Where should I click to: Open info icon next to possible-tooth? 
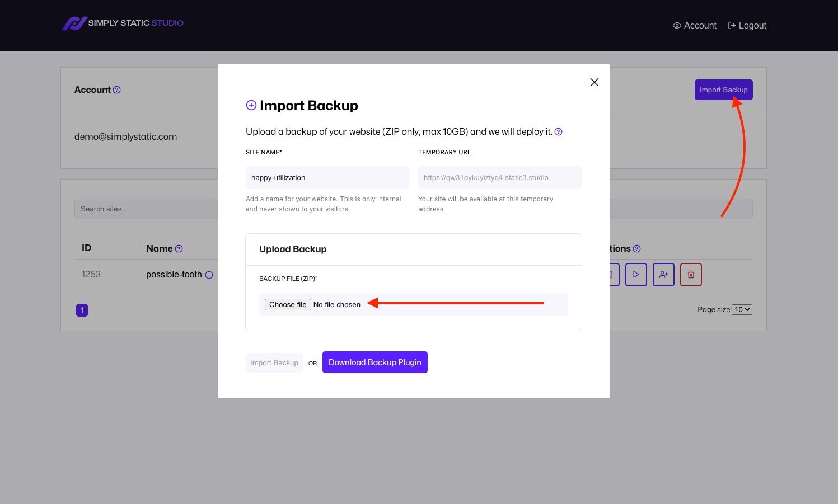[209, 275]
